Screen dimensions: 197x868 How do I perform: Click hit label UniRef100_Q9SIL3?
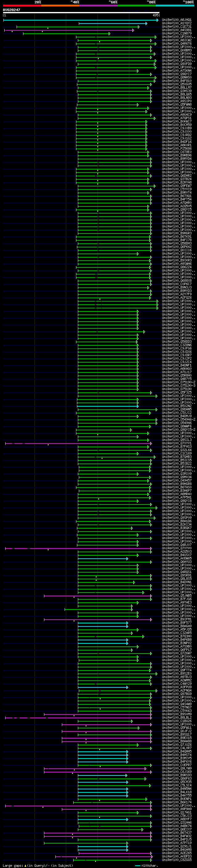tap(177, 440)
